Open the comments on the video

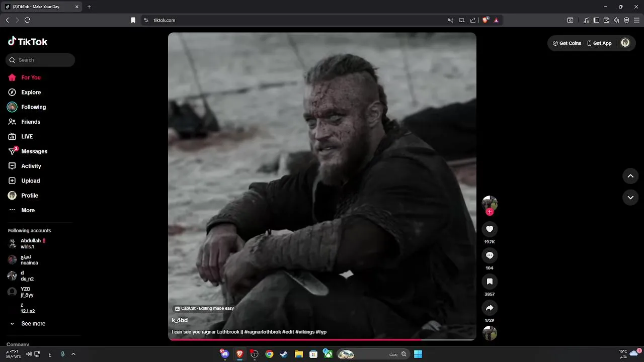tap(490, 255)
